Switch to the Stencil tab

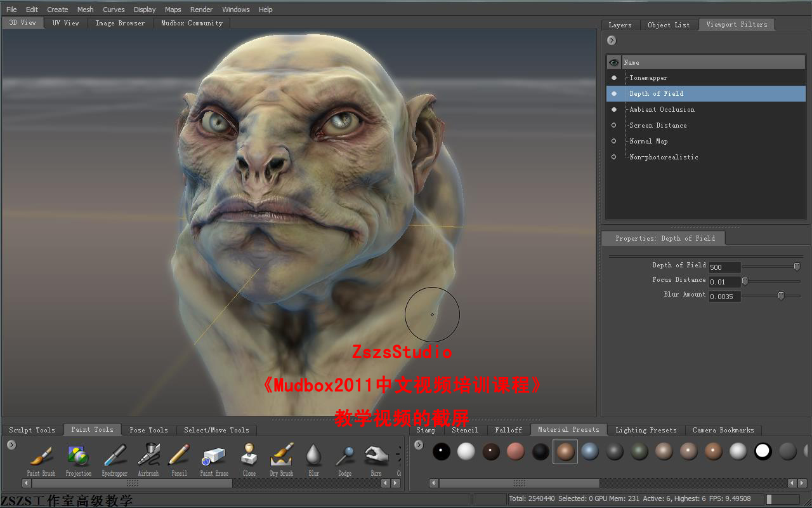(x=465, y=430)
